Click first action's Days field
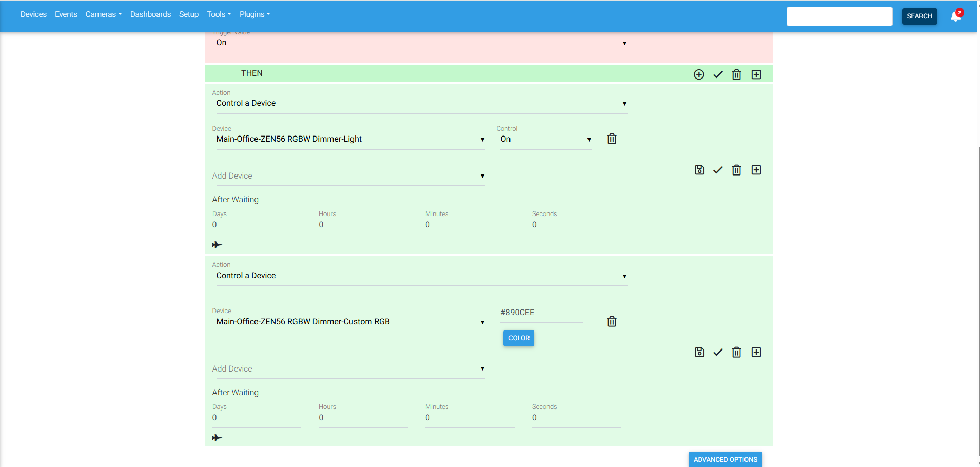 pyautogui.click(x=257, y=225)
